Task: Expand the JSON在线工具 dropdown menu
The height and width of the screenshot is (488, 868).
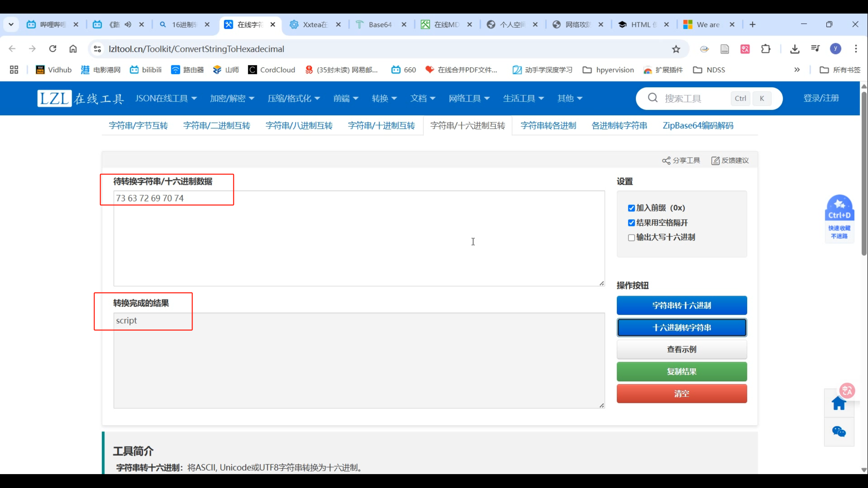Action: pos(166,98)
